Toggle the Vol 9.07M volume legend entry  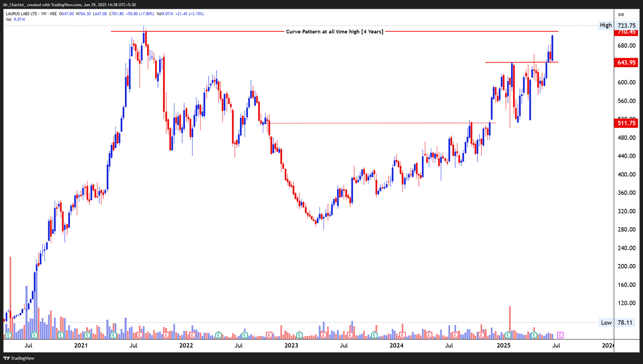pos(15,18)
